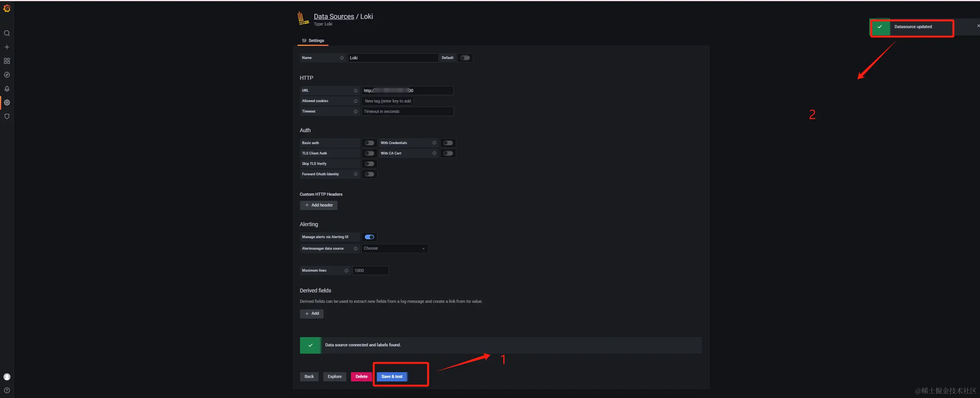
Task: Add a derived field
Action: point(312,314)
